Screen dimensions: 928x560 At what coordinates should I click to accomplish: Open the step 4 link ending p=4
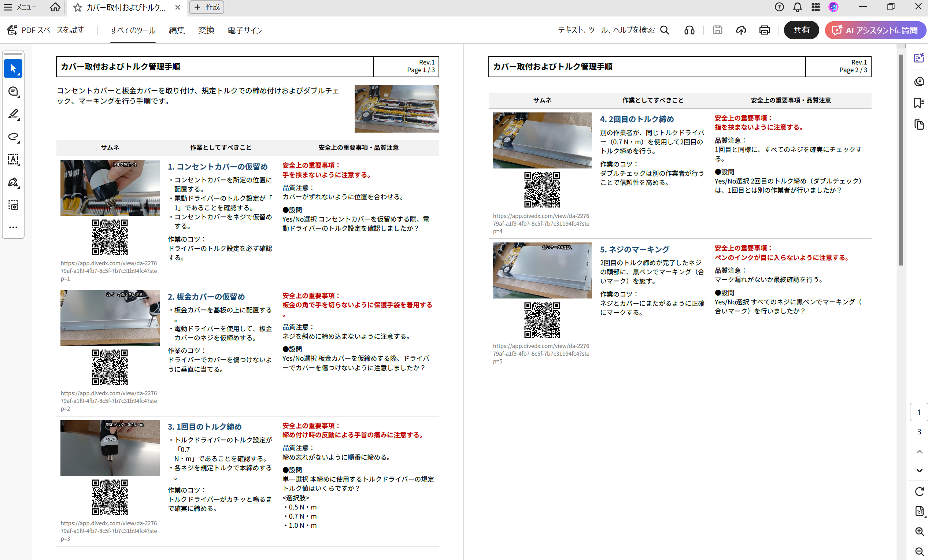coord(541,224)
